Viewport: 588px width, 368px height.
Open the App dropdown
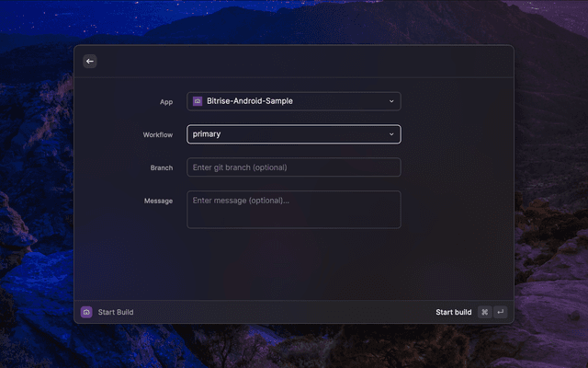tap(293, 101)
